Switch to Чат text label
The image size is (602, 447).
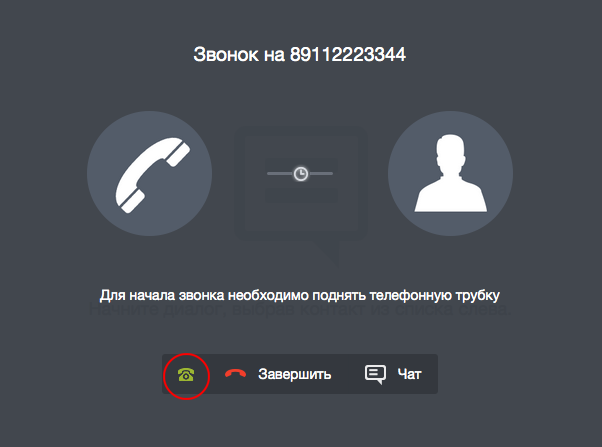pyautogui.click(x=410, y=374)
